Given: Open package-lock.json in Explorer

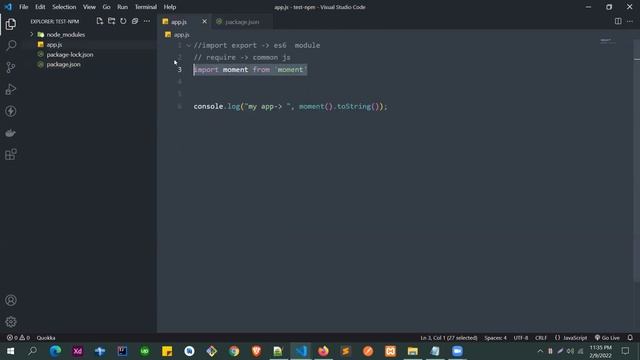Looking at the screenshot, I should click(x=70, y=54).
